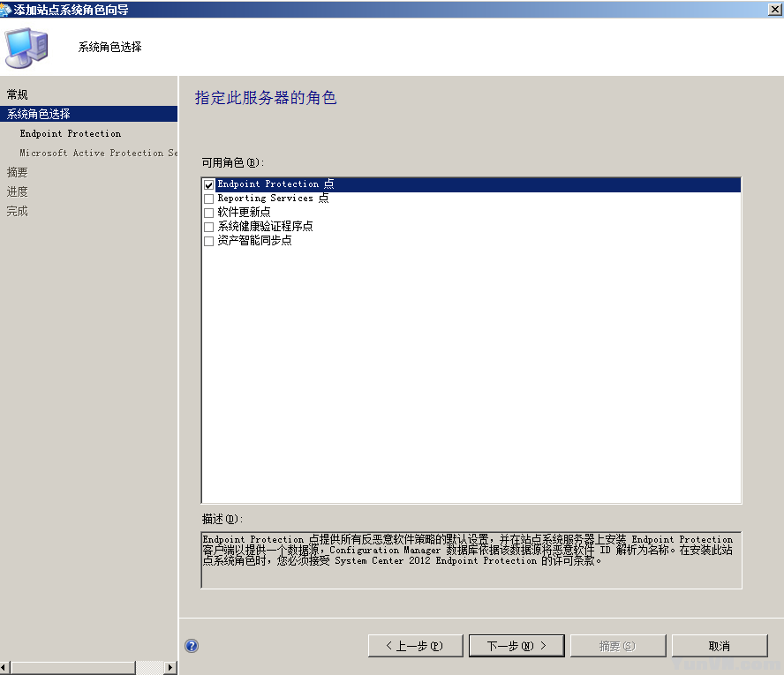The width and height of the screenshot is (784, 675).
Task: Enable the 软件更新点 checkbox
Action: [x=209, y=213]
